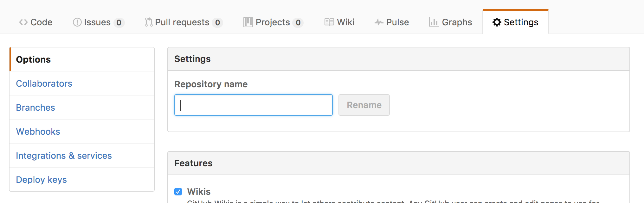Go to the Projects tab

pyautogui.click(x=273, y=22)
